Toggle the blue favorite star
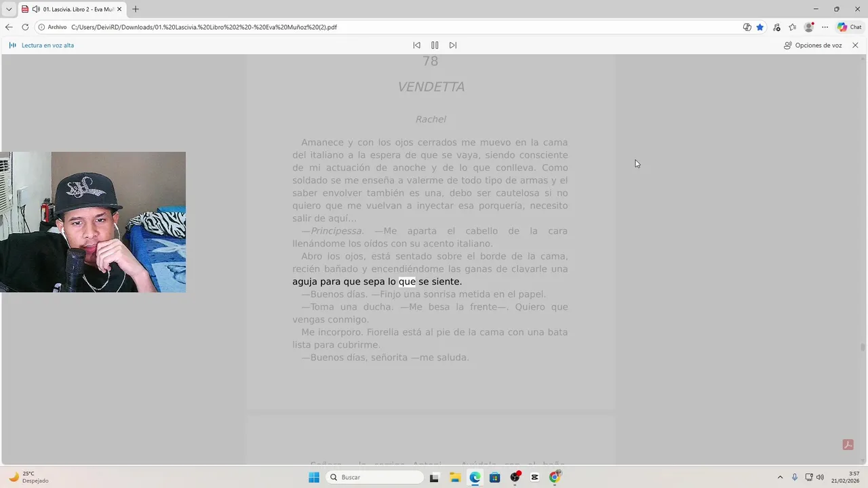 pyautogui.click(x=760, y=27)
